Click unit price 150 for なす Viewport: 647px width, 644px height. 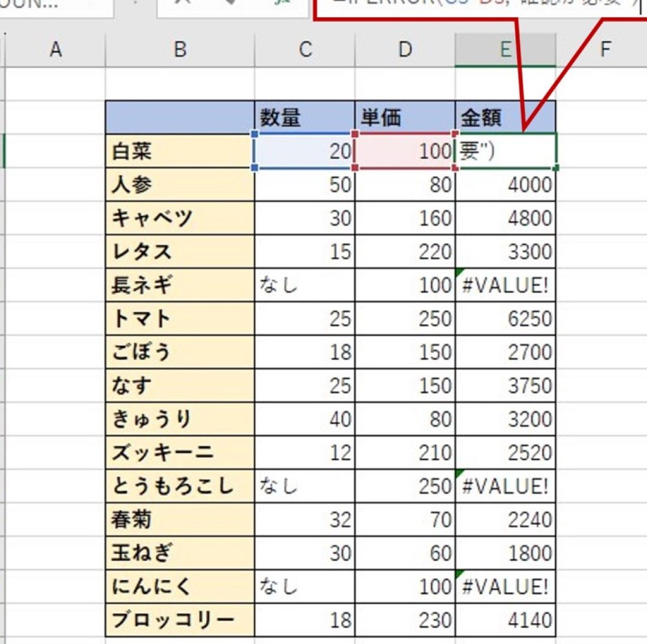pyautogui.click(x=405, y=386)
